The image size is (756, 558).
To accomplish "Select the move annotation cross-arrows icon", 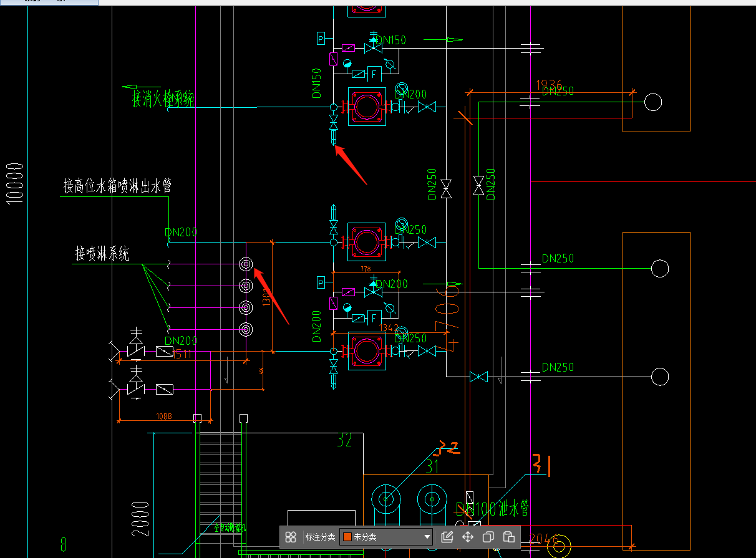I will pos(468,537).
